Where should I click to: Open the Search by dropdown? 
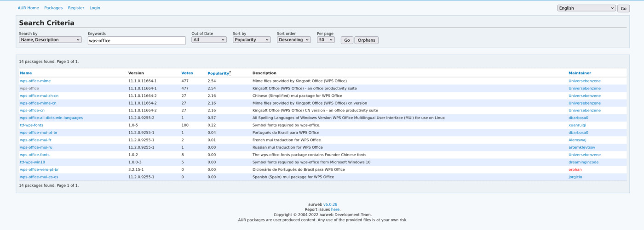[x=50, y=40]
